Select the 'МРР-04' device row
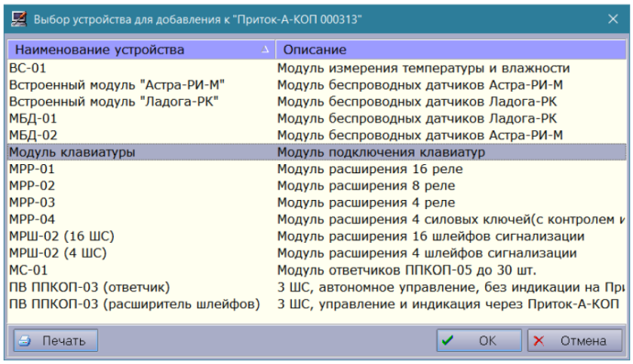Viewport: 633px width, 364px height. click(x=316, y=219)
